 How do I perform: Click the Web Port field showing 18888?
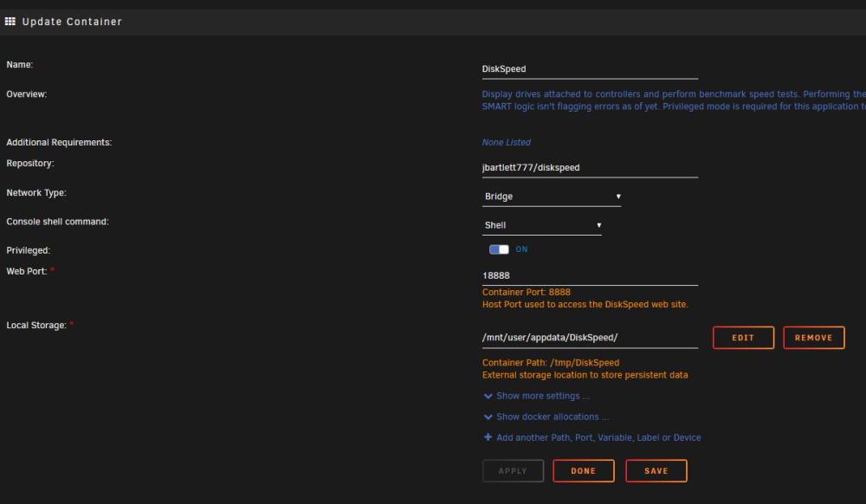(x=590, y=276)
